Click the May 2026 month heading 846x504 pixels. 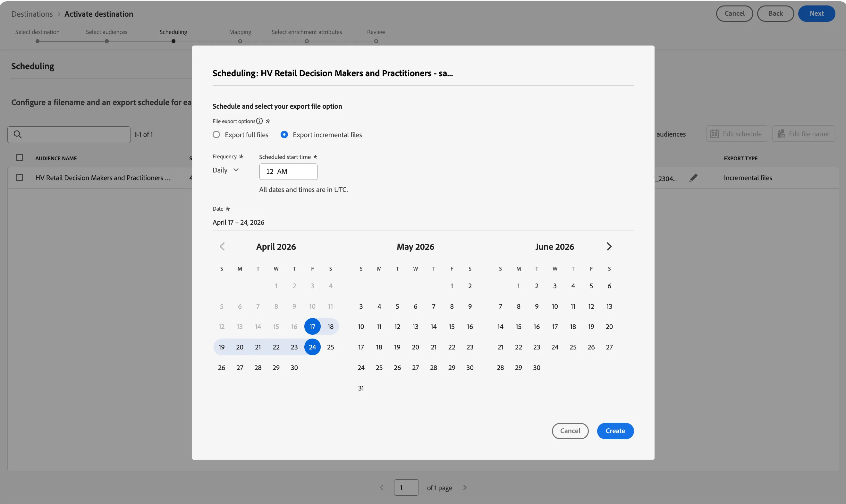point(415,247)
